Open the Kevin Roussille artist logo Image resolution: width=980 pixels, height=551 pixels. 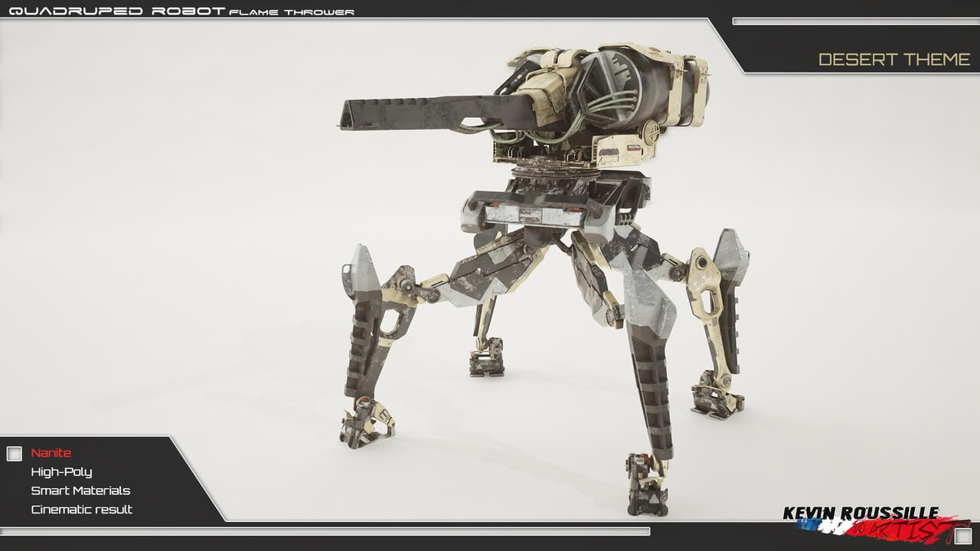click(x=861, y=514)
